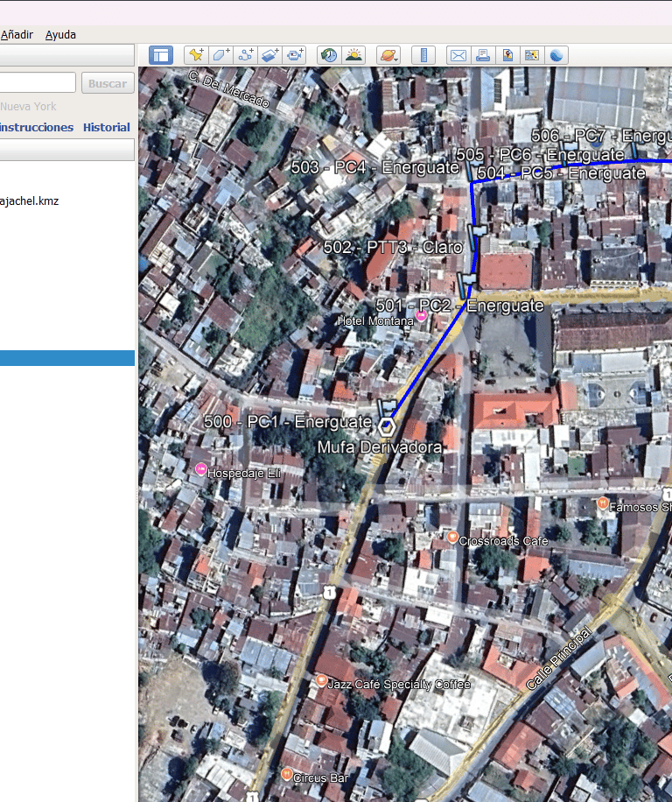Open the planet switcher dropdown
The image size is (672, 802).
click(x=388, y=55)
